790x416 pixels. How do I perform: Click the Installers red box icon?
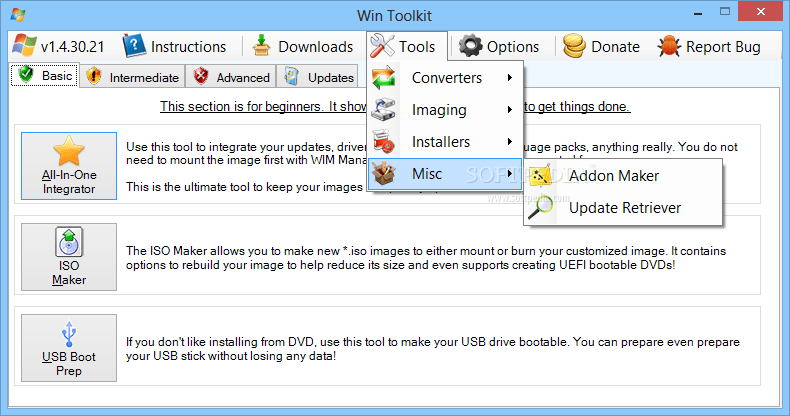383,142
